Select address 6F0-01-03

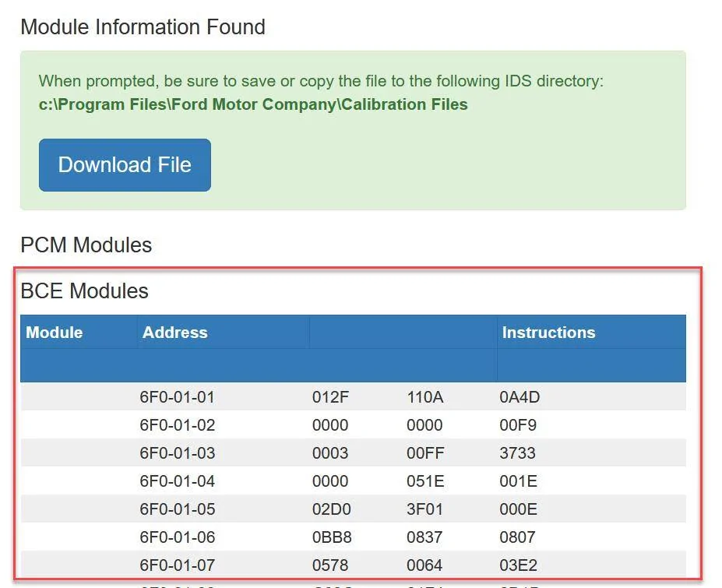(x=178, y=453)
